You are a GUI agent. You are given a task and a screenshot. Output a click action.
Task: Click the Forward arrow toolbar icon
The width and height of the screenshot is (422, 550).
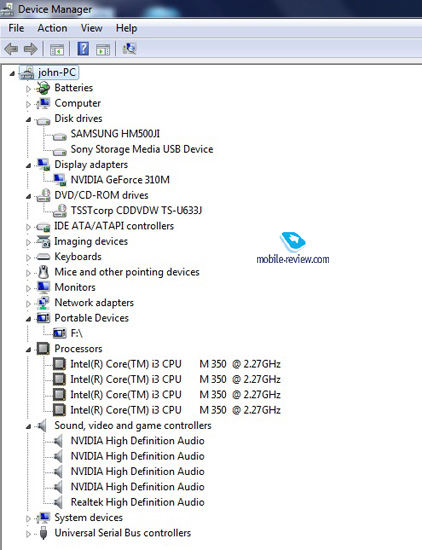point(31,49)
